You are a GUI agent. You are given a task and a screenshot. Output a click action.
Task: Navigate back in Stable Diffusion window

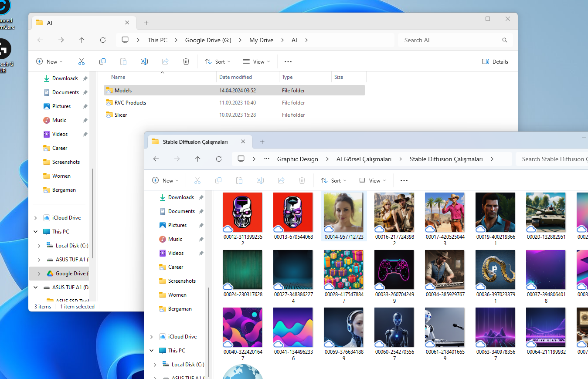coord(156,159)
